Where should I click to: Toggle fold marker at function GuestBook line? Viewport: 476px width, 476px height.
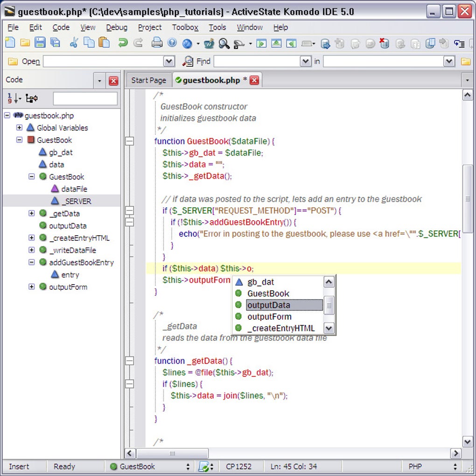129,141
